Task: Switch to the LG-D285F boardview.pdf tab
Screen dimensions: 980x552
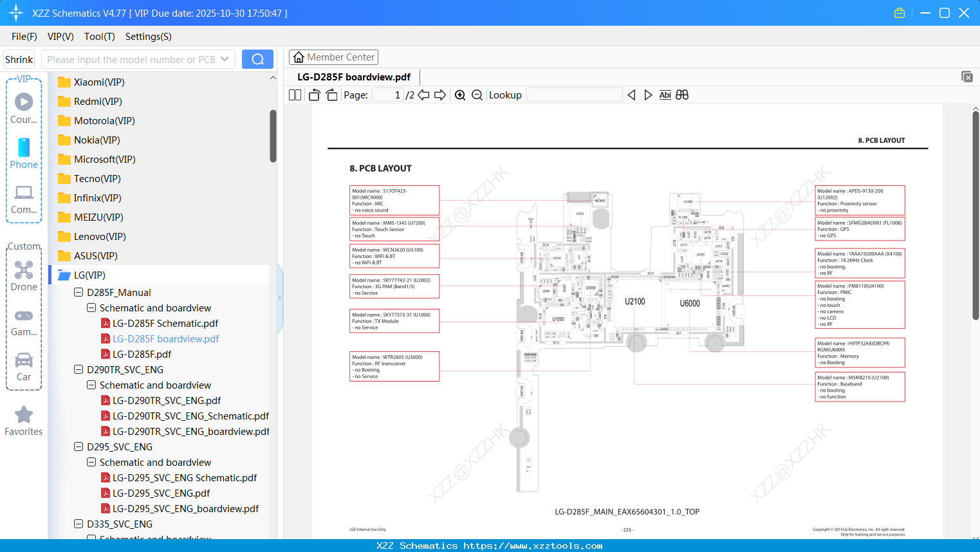Action: (354, 77)
